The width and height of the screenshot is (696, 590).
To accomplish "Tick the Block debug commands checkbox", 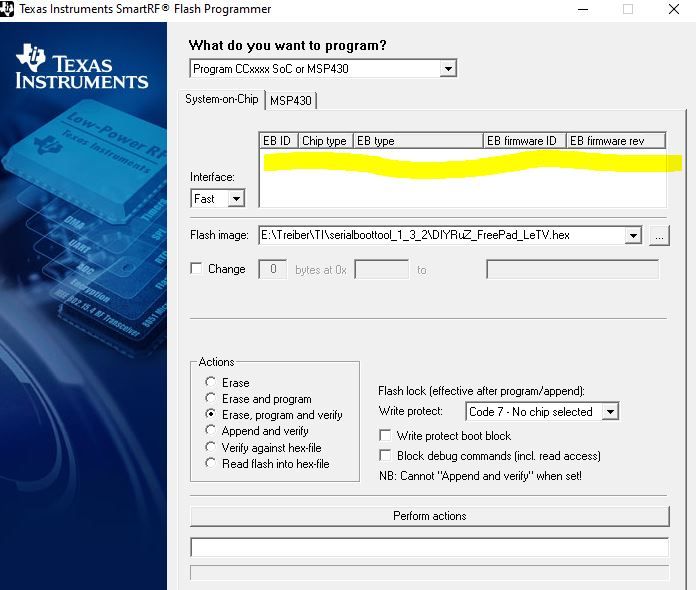I will [x=385, y=455].
